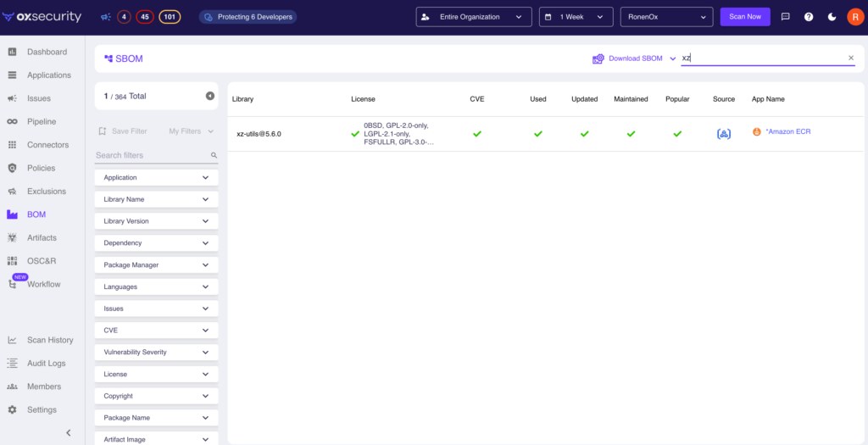Screen dimensions: 868x445
Task: Collapse the left sidebar navigation
Action: (69, 433)
